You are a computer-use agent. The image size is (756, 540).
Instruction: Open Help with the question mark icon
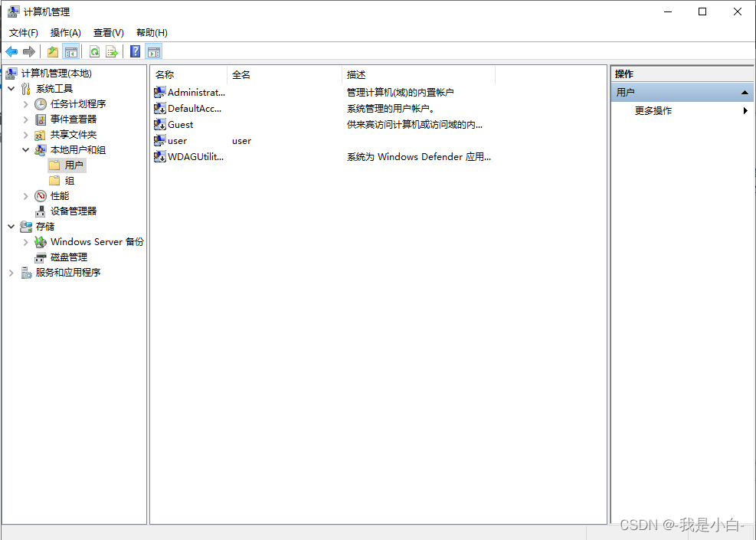136,51
